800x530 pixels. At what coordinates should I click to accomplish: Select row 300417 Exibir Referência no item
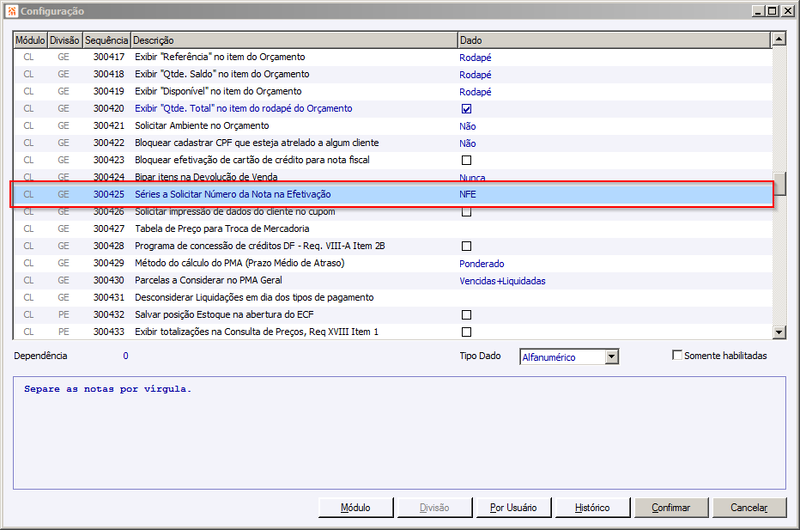(x=392, y=57)
